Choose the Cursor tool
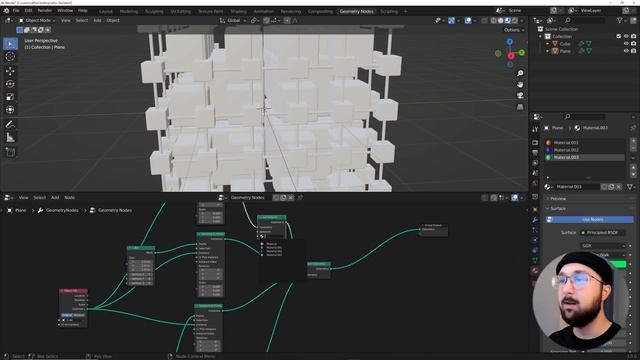Screen dimensions: 640x360 pyautogui.click(x=10, y=57)
